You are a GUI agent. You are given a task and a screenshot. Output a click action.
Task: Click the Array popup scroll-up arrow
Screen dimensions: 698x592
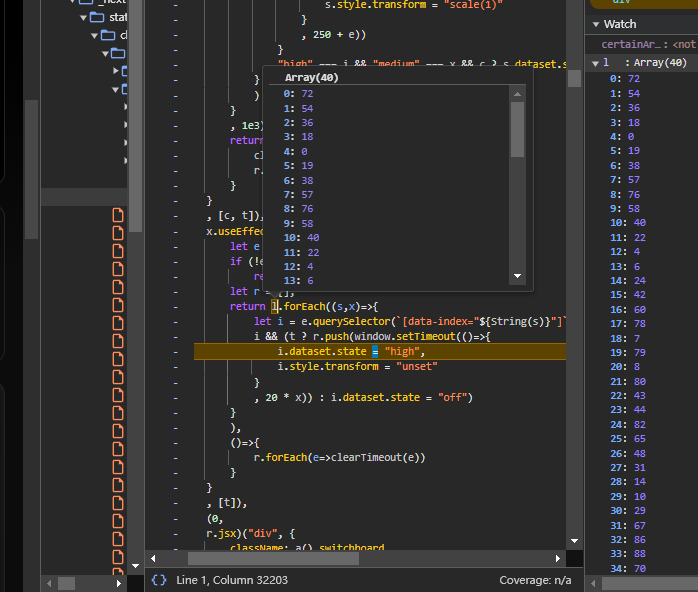[517, 94]
